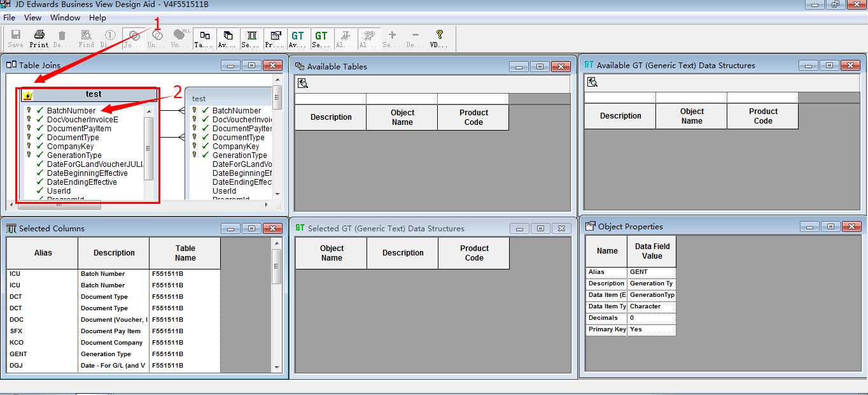Toggle GenerationType checkmark in right test table

pyautogui.click(x=206, y=155)
